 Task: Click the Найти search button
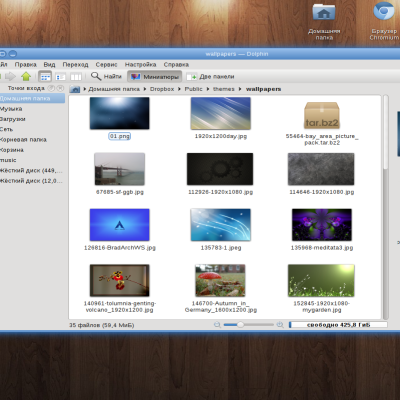point(106,76)
